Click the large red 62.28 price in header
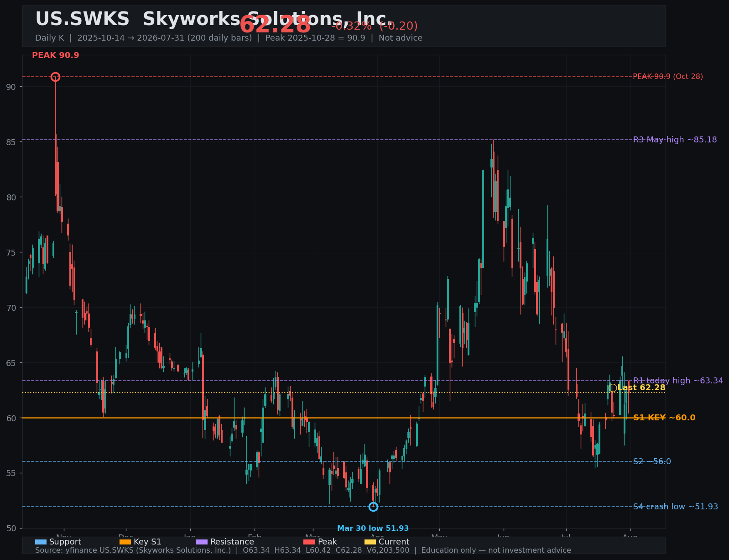 pos(275,25)
